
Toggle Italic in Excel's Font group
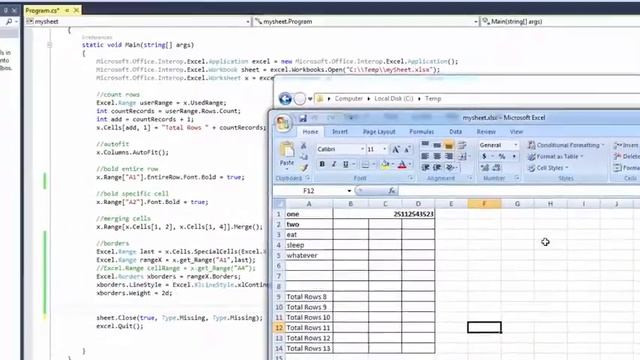coord(334,164)
